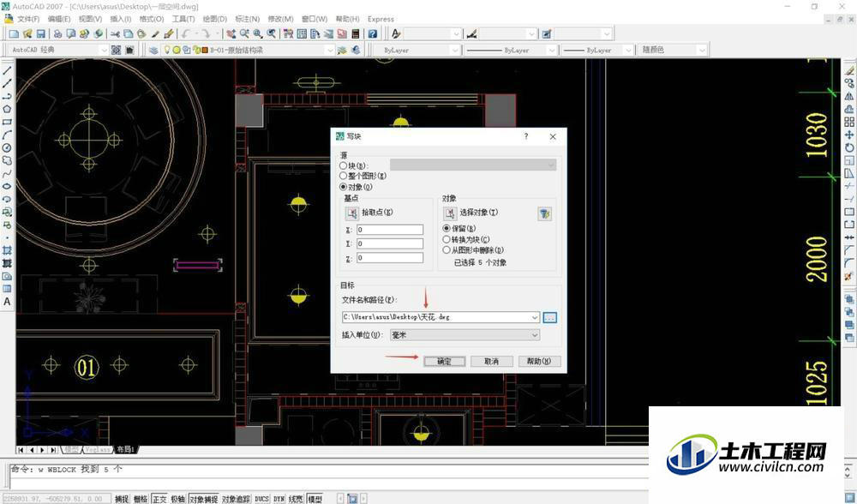857x504 pixels.
Task: Open the 插入(I) menu
Action: click(x=120, y=19)
